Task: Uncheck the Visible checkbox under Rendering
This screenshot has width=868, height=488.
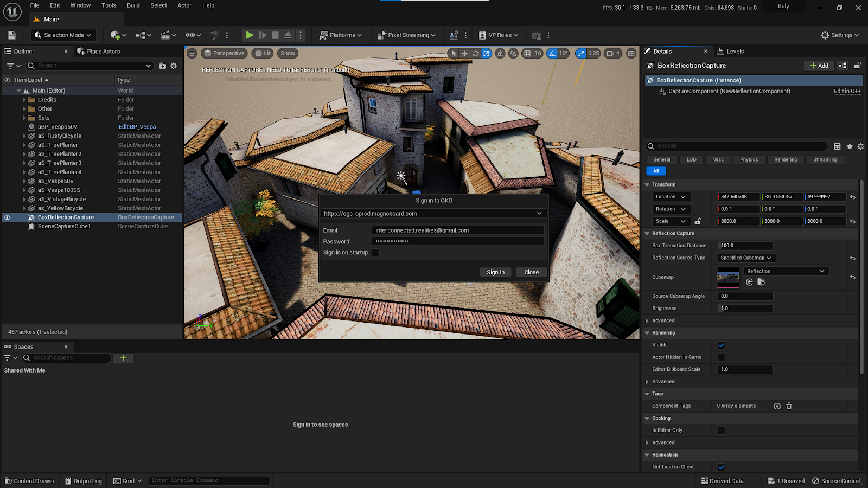Action: (x=721, y=345)
